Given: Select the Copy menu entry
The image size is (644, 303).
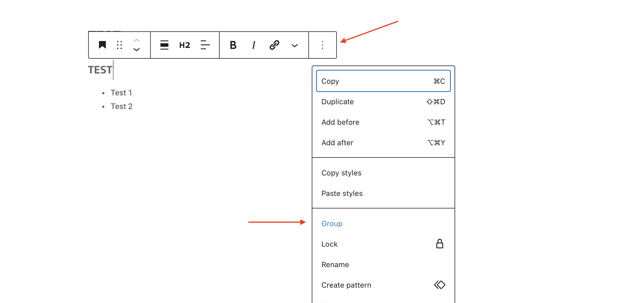Looking at the screenshot, I should 330,81.
